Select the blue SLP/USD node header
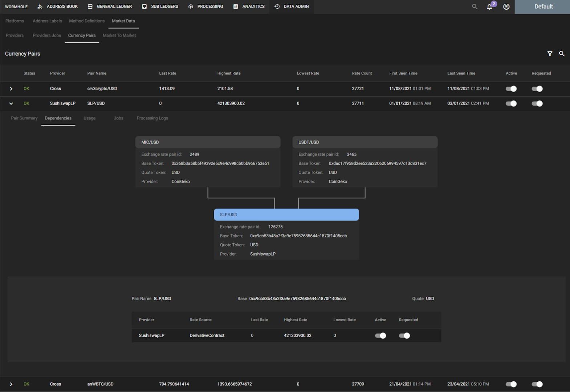Viewport: 570px width, 392px height. click(x=286, y=215)
